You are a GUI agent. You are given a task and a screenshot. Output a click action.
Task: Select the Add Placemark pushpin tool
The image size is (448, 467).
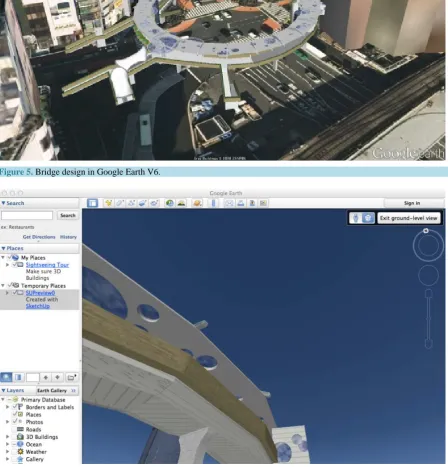(x=108, y=203)
